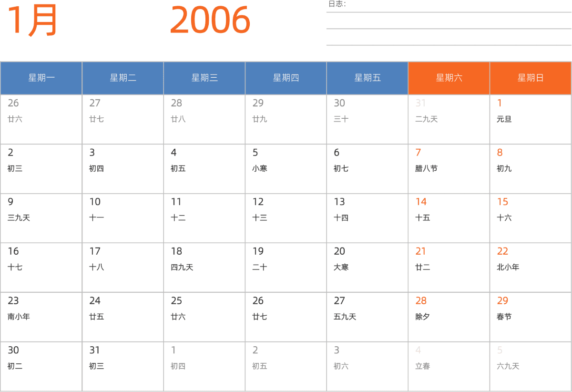The image size is (572, 392).
Task: Select date 30 cell labeled 初二
Action: pyautogui.click(x=41, y=367)
